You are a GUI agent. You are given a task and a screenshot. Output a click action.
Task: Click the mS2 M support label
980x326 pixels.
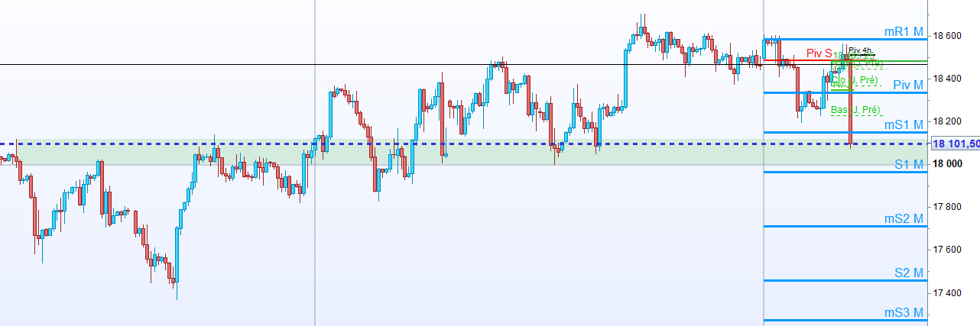pos(905,219)
